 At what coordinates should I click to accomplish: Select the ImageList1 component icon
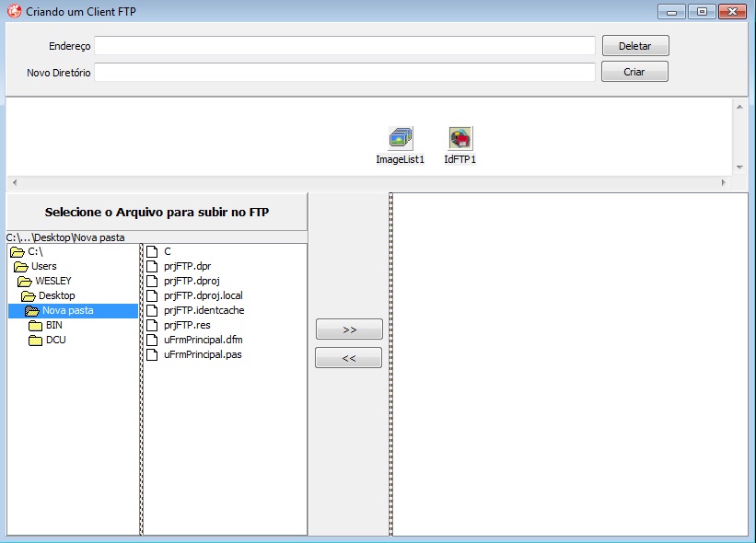click(399, 135)
